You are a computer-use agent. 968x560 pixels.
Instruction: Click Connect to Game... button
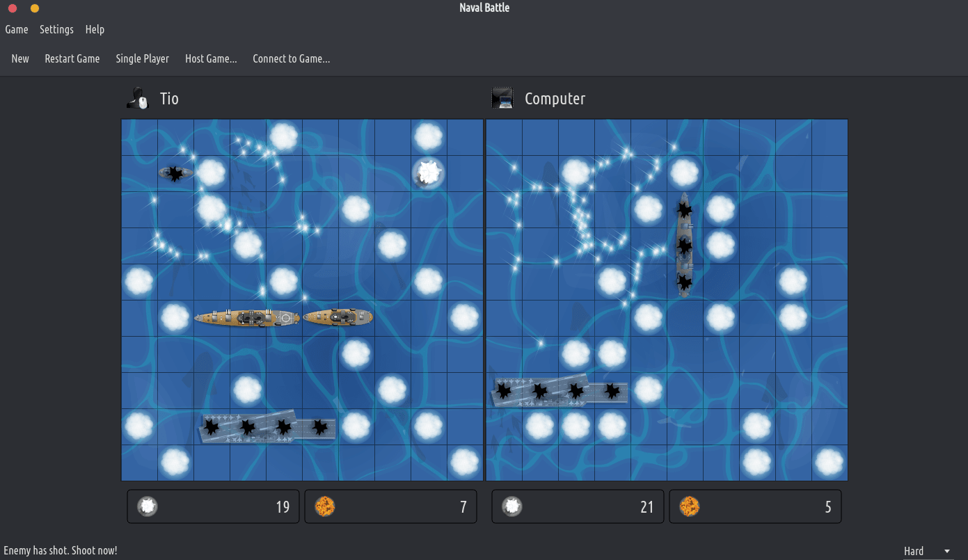(x=291, y=58)
